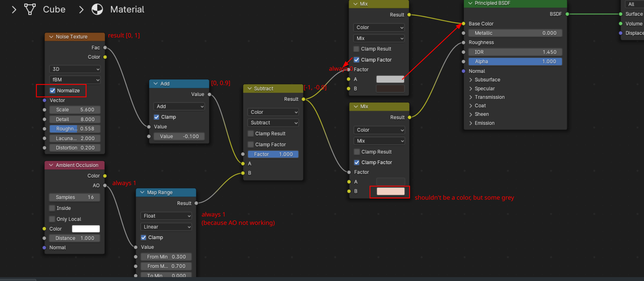Open the Subtract blend mode dropdown
The width and height of the screenshot is (644, 281).
coord(273,122)
